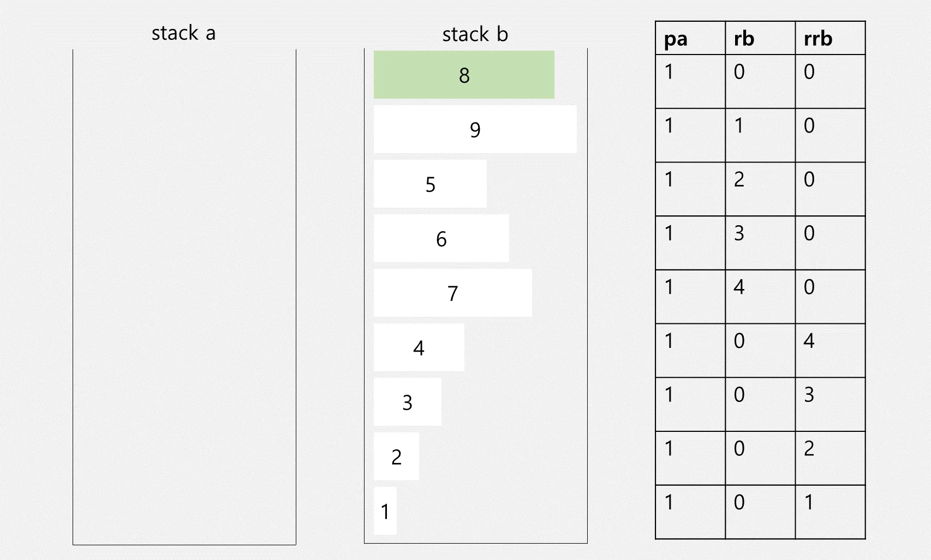Click the smallest block labeled 1
The image size is (931, 560).
click(385, 511)
